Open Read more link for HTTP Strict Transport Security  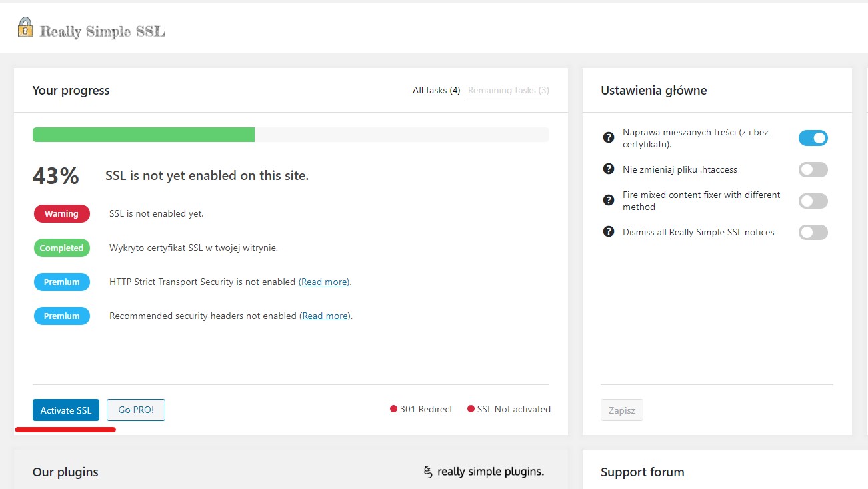pos(323,282)
